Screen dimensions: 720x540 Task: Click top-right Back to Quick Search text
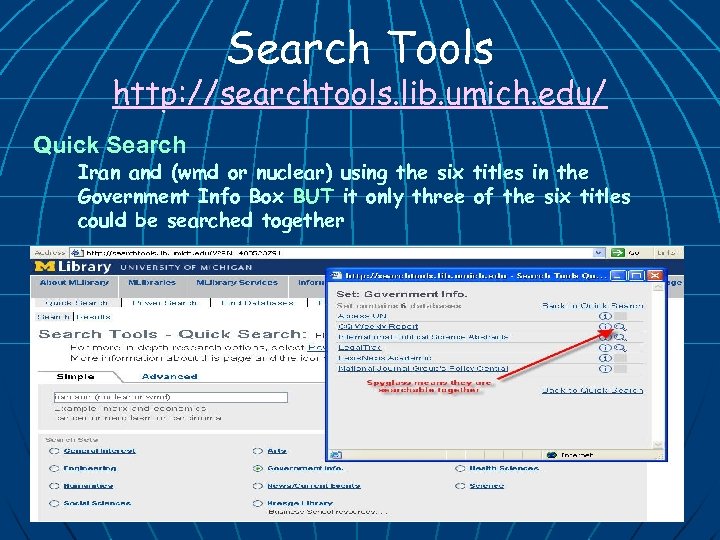[x=592, y=305]
